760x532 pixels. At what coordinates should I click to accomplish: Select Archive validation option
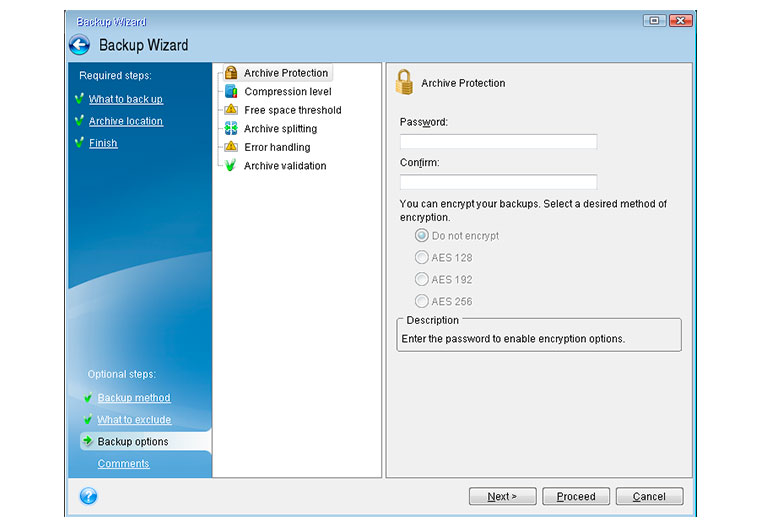click(x=285, y=166)
